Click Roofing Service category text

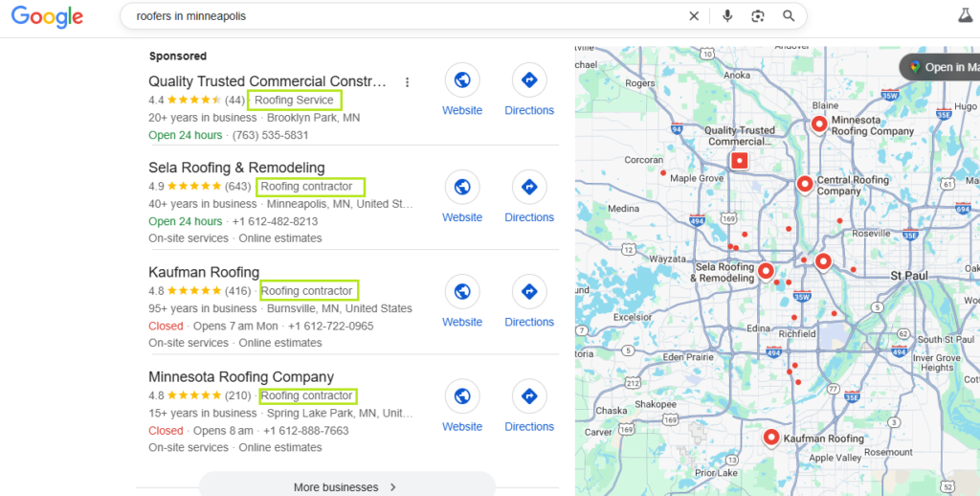pyautogui.click(x=295, y=101)
